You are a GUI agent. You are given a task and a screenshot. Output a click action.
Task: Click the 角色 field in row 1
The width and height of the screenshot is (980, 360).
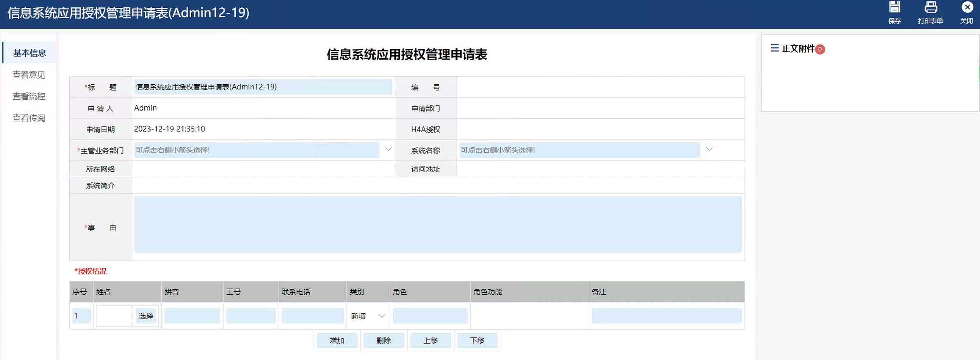430,316
